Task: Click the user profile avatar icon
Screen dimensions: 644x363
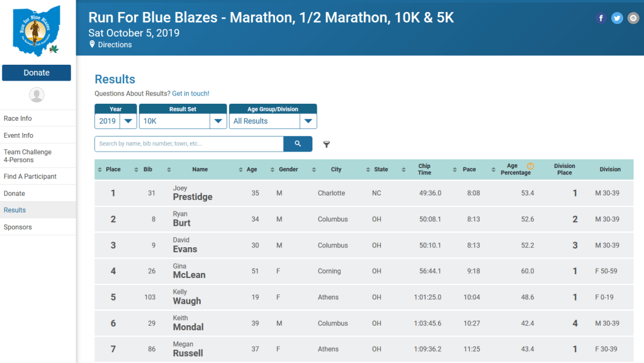Action: tap(37, 95)
